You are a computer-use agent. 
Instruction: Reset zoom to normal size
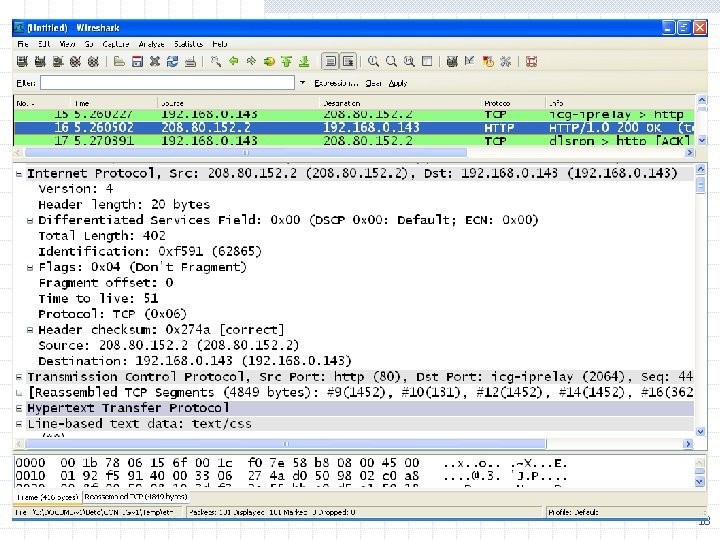pos(409,61)
